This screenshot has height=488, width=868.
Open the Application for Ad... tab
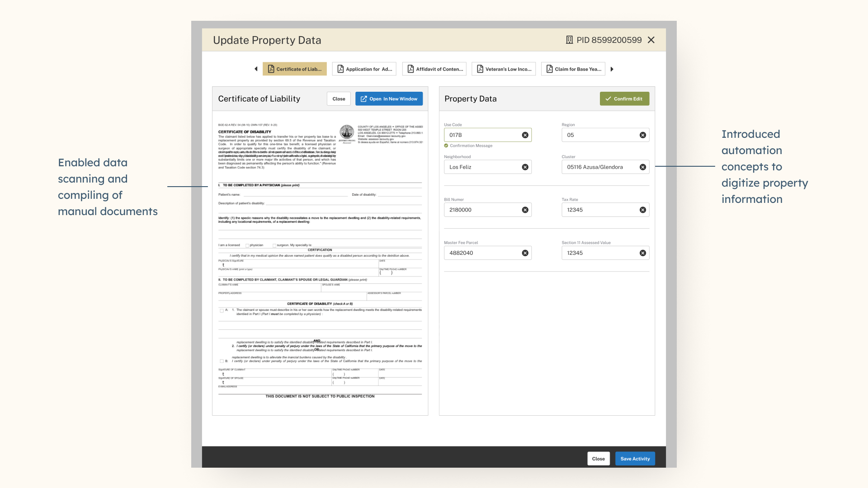click(x=364, y=69)
